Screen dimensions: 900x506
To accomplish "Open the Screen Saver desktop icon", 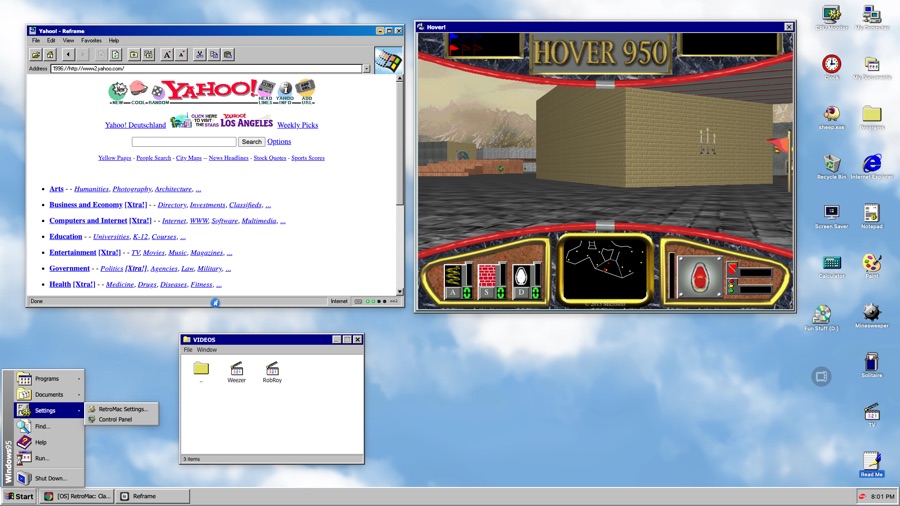I will (831, 216).
